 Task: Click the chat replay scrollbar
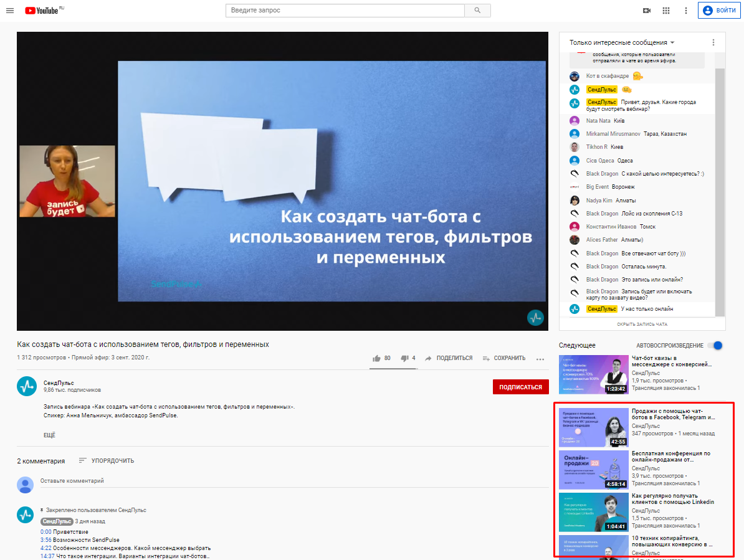[720, 192]
